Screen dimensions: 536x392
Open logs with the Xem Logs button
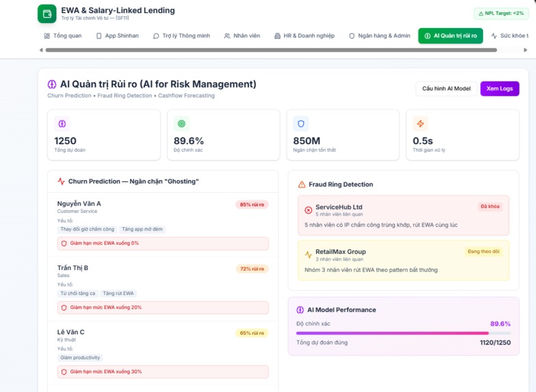click(x=500, y=89)
